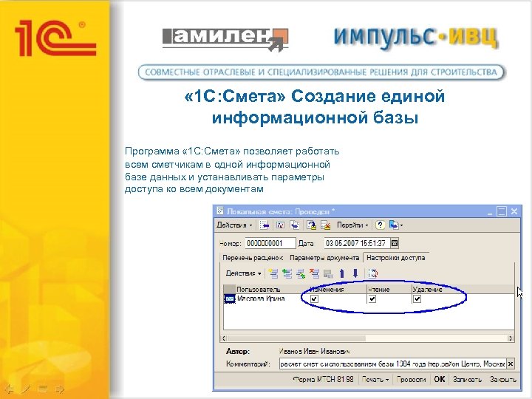This screenshot has height=399, width=532.
Task: Click the Записать button
Action: (467, 379)
